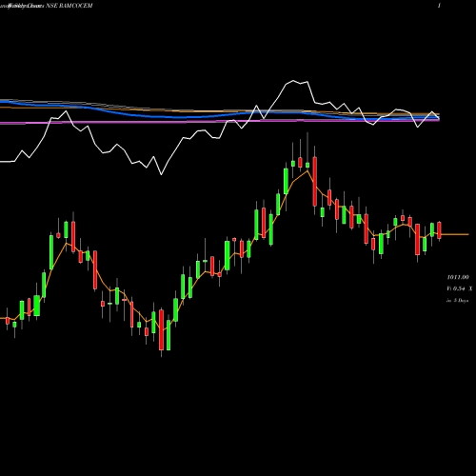Click the volume reading V: 0.54 X

(460, 288)
